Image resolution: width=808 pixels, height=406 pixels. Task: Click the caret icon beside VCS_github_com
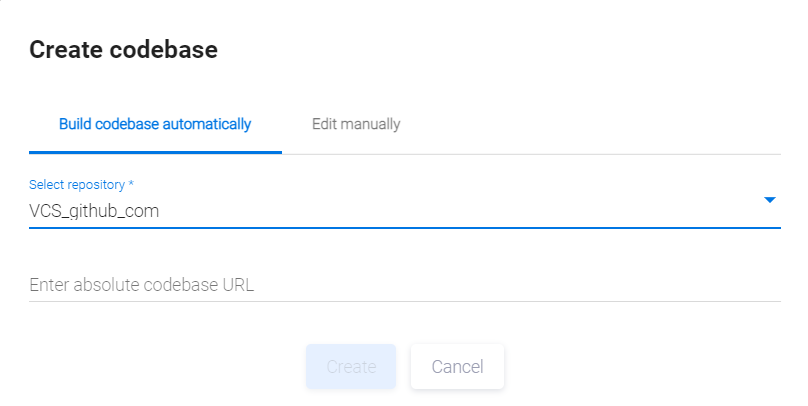[x=769, y=200]
